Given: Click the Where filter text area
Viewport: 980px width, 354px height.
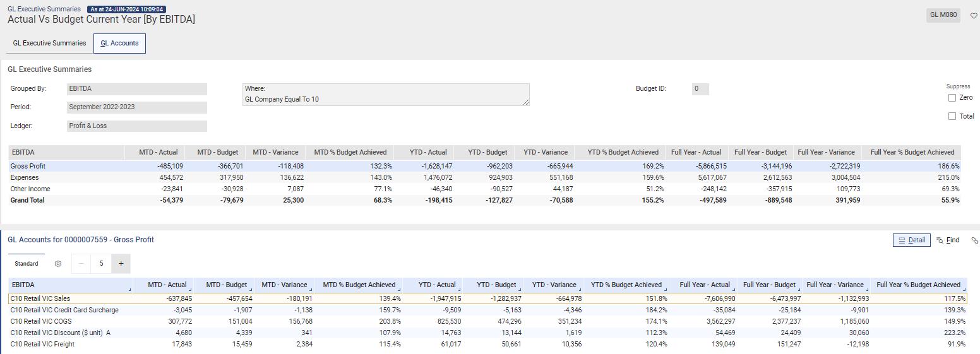Looking at the screenshot, I should 386,94.
